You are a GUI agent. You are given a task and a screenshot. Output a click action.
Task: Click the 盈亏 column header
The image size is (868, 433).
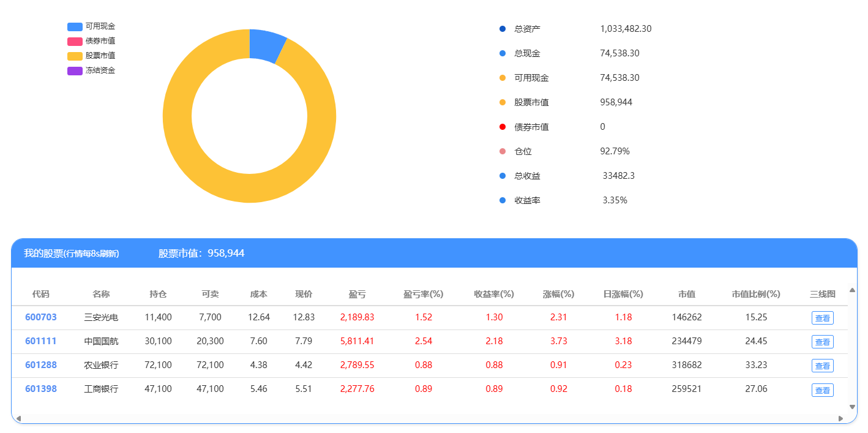click(x=357, y=294)
